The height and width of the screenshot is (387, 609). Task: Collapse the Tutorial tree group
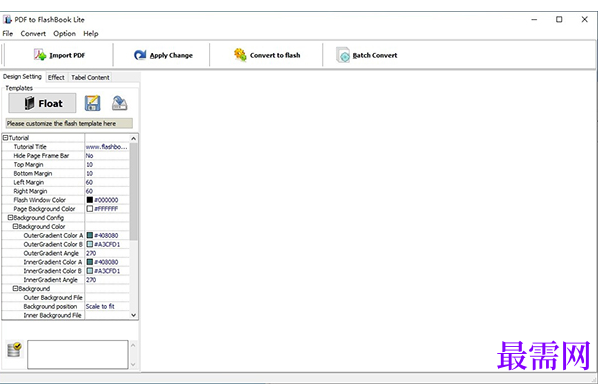click(x=5, y=138)
